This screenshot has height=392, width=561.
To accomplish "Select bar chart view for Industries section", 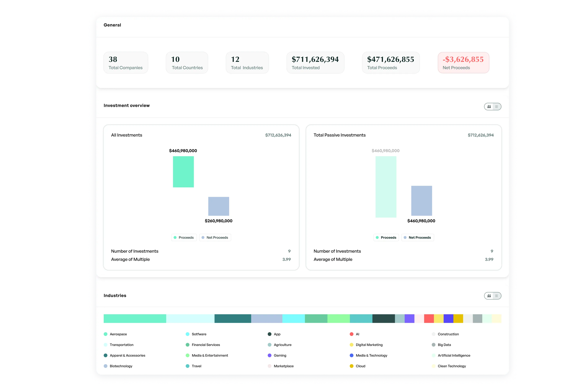I will pyautogui.click(x=489, y=296).
